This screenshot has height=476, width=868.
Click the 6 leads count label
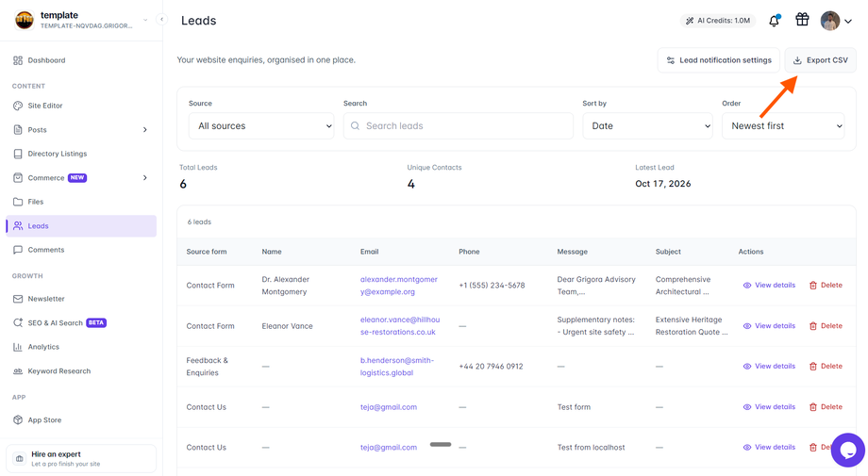point(199,222)
